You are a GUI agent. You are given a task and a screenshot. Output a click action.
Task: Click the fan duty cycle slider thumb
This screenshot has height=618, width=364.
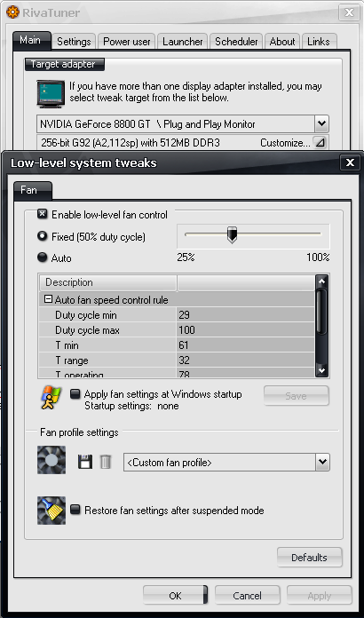point(233,234)
